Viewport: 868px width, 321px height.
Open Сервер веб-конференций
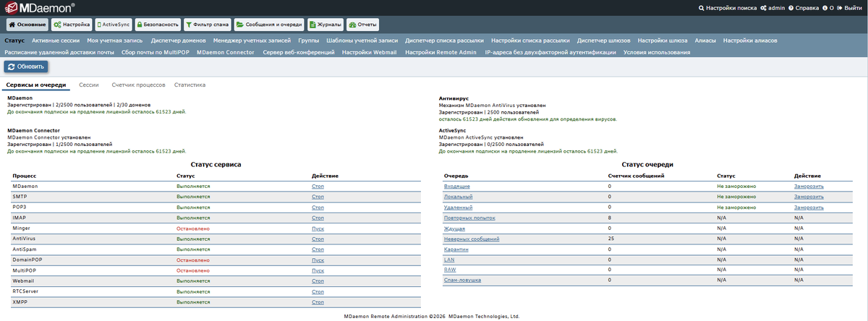[x=299, y=52]
